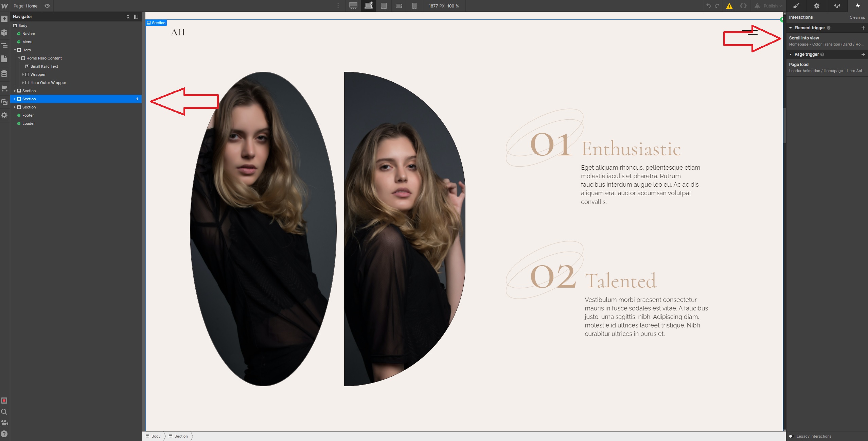Select the mobile portrait breakpoint
868x441 pixels.
(414, 6)
